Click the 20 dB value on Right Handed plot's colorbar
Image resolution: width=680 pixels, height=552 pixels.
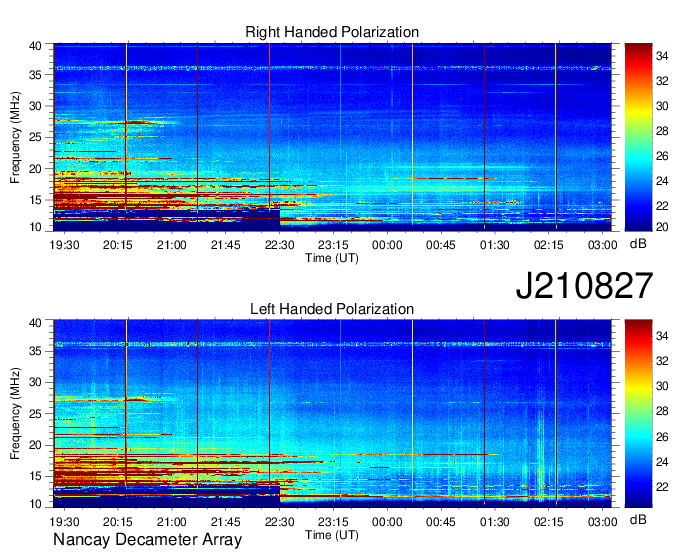coord(662,226)
